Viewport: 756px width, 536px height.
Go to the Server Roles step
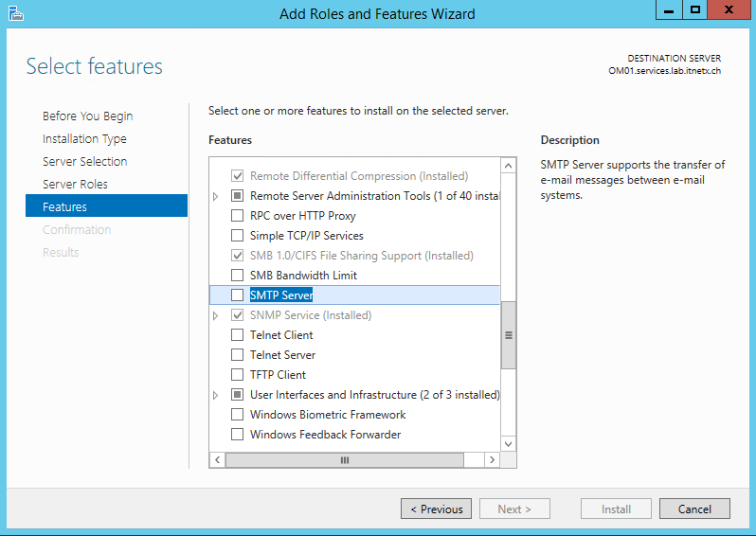[x=75, y=184]
